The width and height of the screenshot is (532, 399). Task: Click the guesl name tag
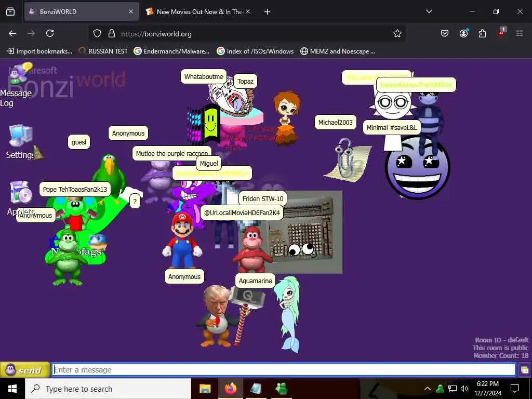(x=79, y=142)
